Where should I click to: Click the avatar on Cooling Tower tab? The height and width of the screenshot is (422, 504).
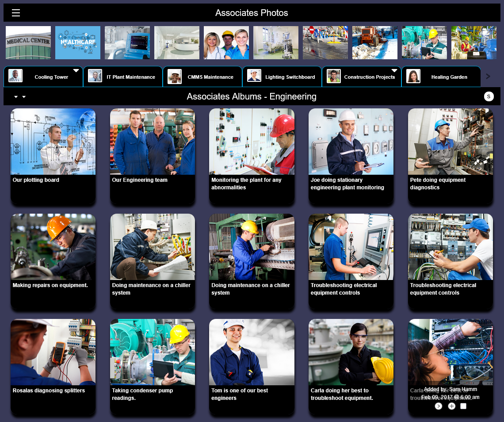(15, 76)
